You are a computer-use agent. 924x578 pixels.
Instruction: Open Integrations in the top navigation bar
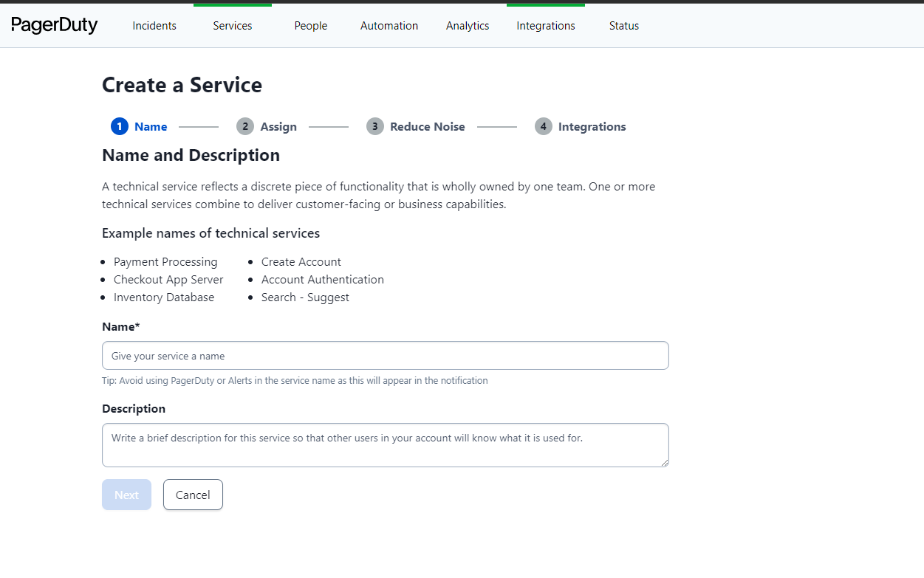click(x=546, y=26)
